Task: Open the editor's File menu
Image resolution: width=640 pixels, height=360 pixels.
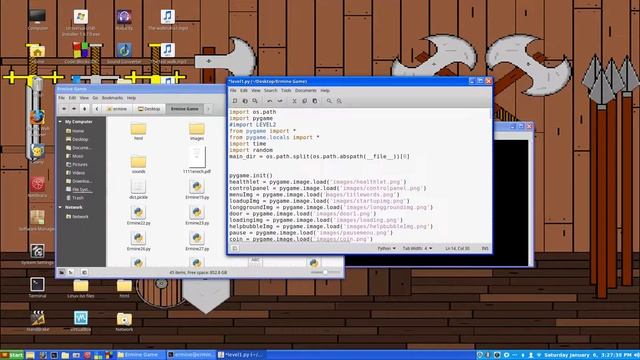Action: pyautogui.click(x=233, y=90)
